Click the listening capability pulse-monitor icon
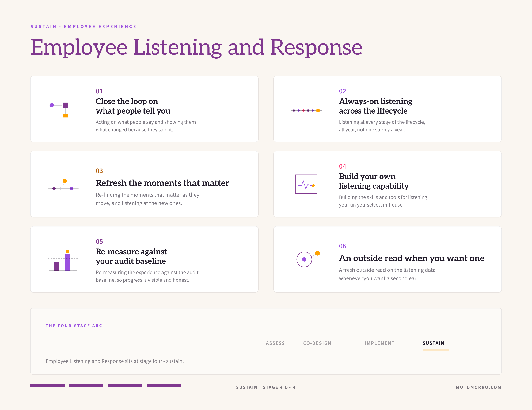Viewport: 532px width, 410px height. click(x=306, y=184)
